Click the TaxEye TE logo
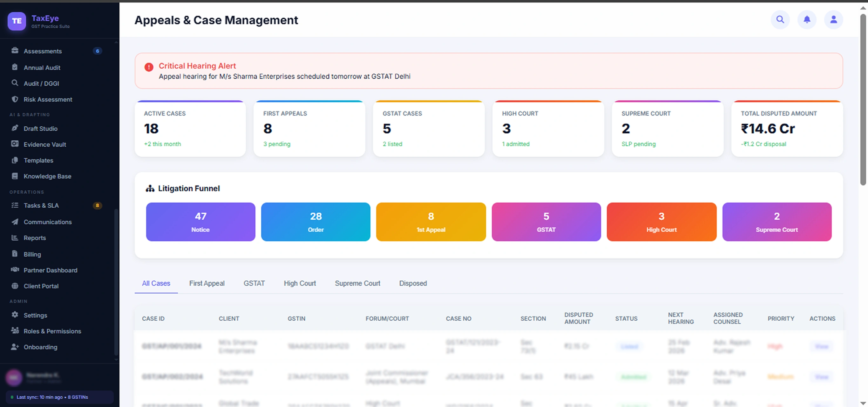 [x=17, y=21]
